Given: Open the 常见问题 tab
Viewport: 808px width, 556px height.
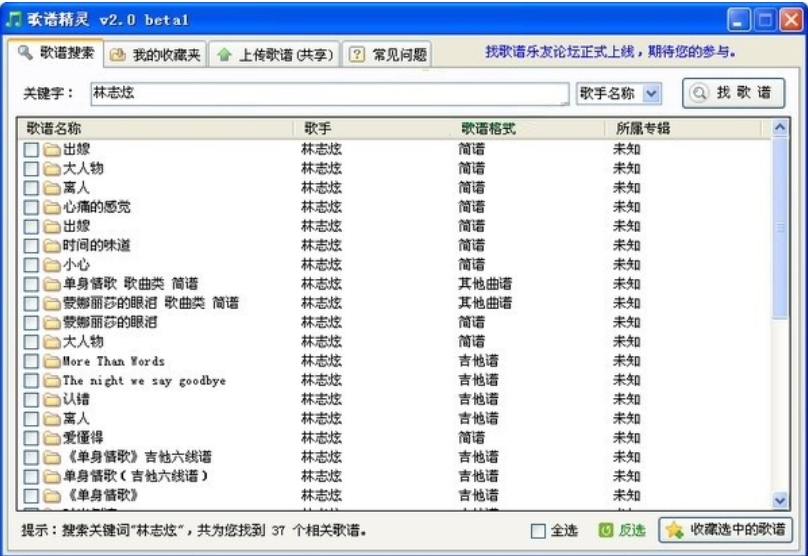Looking at the screenshot, I should pos(388,55).
